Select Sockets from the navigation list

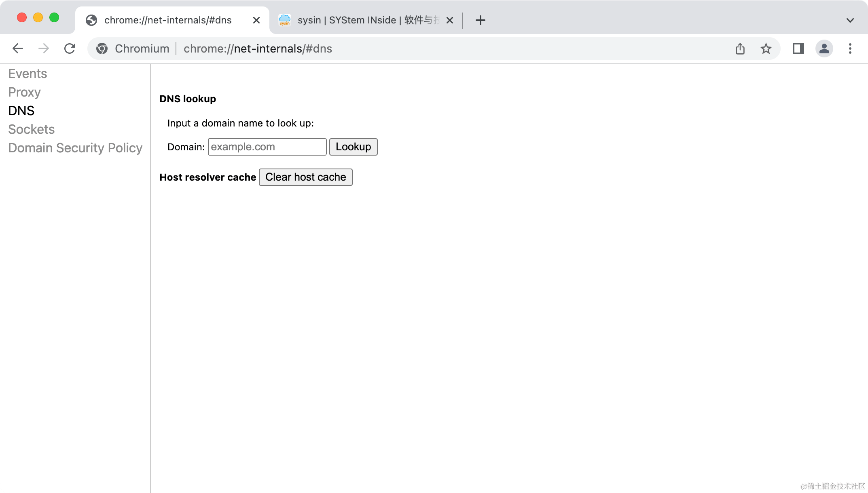[31, 129]
